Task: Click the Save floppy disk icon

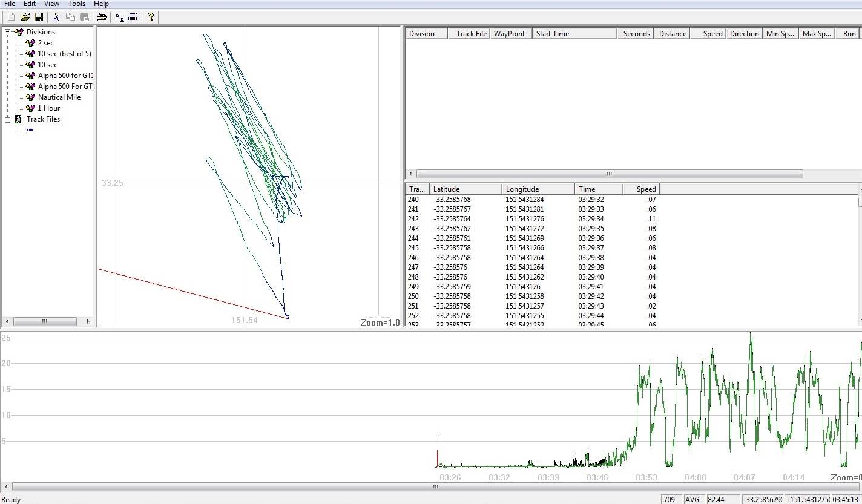Action: 38,17
